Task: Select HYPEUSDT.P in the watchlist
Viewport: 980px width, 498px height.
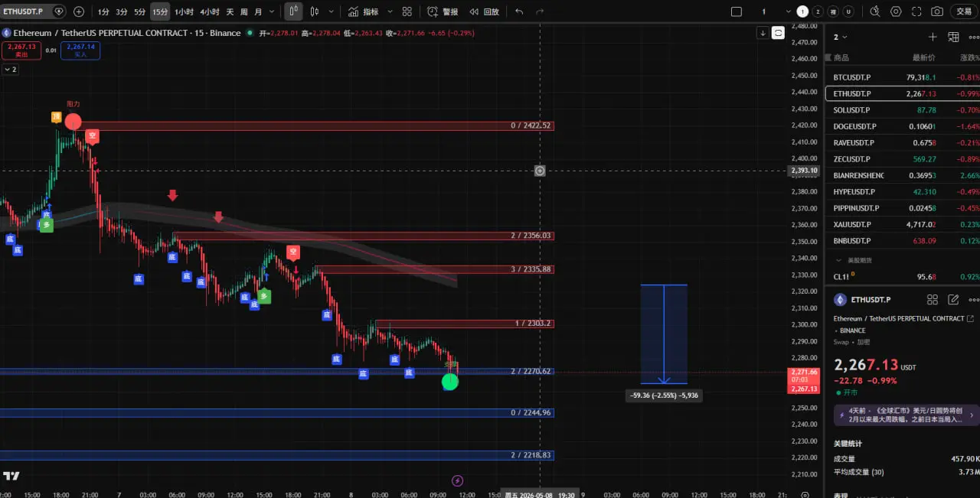Action: [x=902, y=191]
